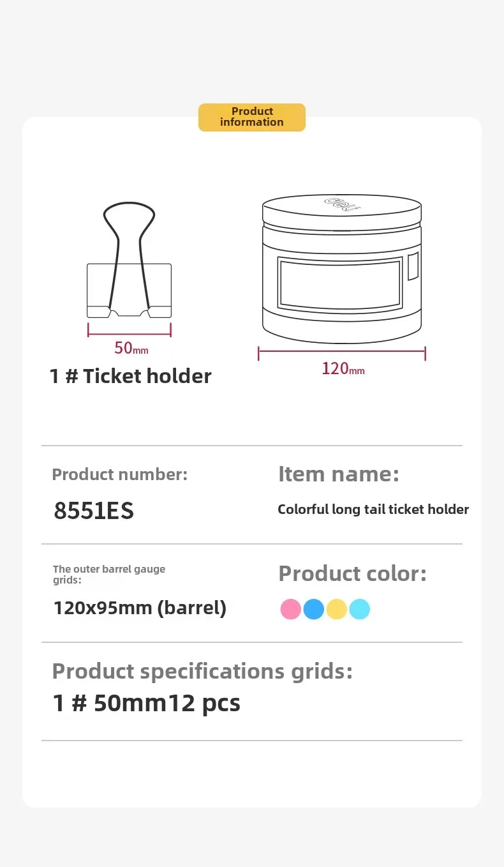Select the cyan product color dot
Image resolution: width=504 pixels, height=867 pixels.
(360, 609)
